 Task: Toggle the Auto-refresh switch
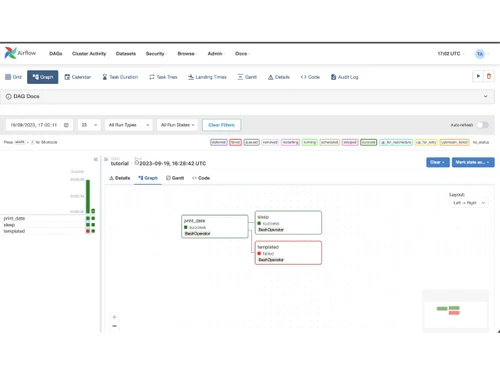tap(482, 125)
